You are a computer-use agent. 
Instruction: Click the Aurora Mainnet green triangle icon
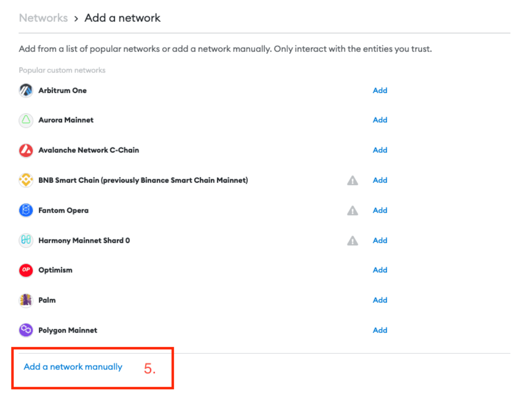click(x=26, y=120)
